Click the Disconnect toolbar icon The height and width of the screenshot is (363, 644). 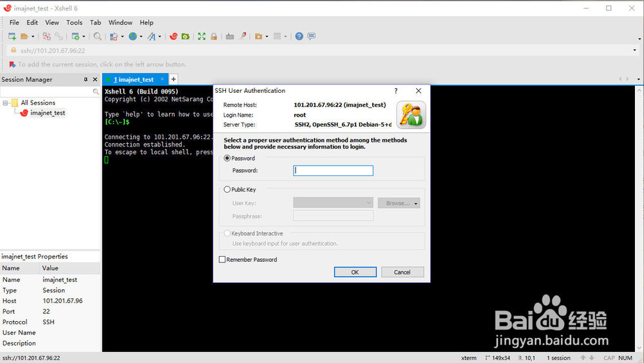[x=46, y=37]
